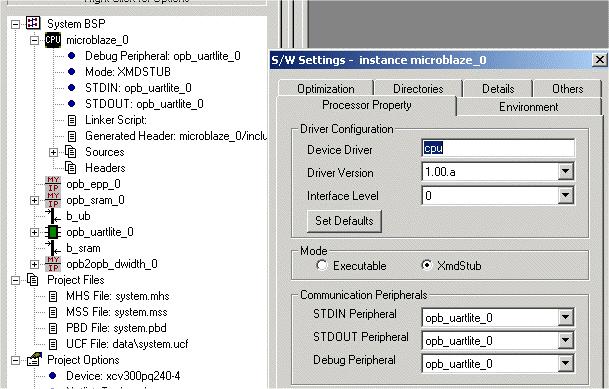Click the blue bullet beside Mode: XMDSTUB
This screenshot has width=609, height=389.
pos(71,71)
